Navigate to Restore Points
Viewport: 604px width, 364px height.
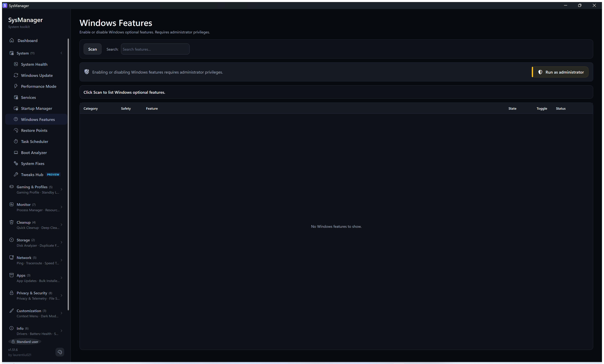tap(36, 130)
